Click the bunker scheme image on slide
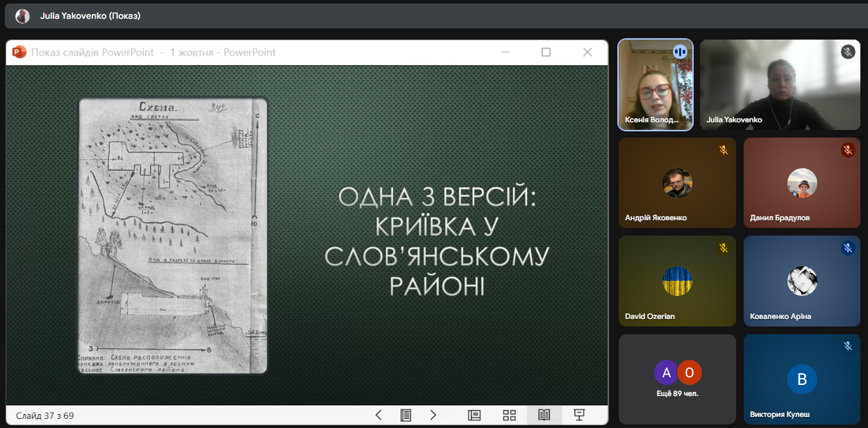 click(173, 236)
